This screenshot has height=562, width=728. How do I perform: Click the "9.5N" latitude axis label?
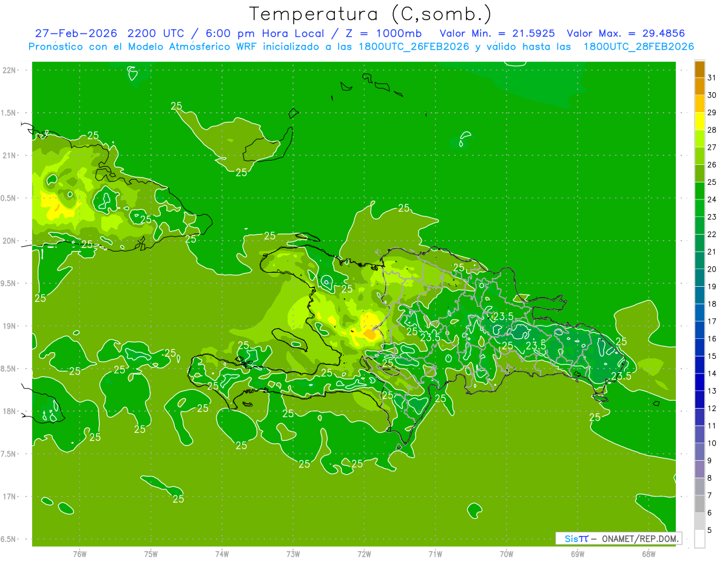pyautogui.click(x=9, y=284)
